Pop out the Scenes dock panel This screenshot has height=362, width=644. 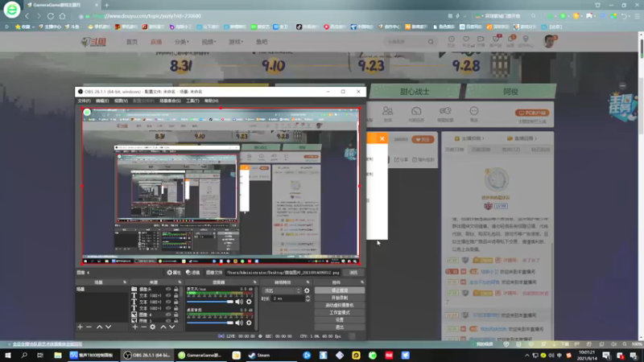(x=125, y=282)
